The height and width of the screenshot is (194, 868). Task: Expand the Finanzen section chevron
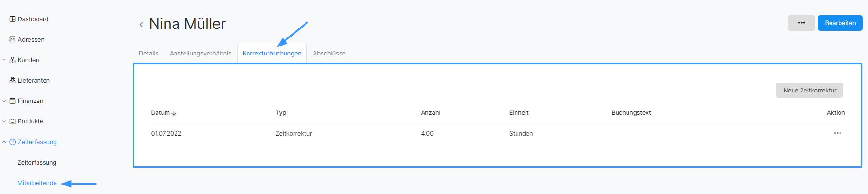tap(4, 101)
